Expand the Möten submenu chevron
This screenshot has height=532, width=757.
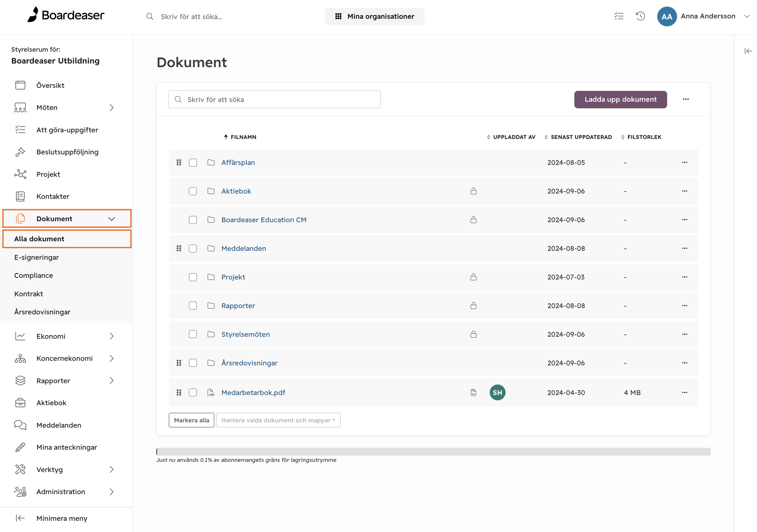tap(112, 108)
